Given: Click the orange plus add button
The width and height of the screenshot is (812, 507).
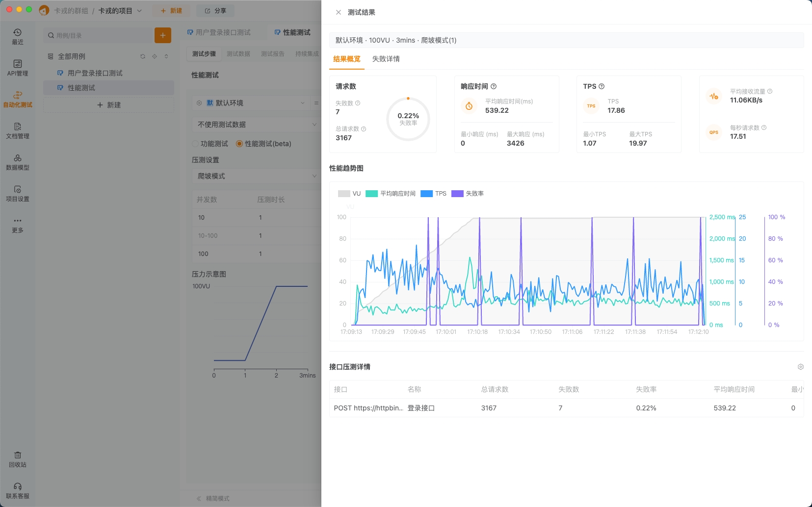Looking at the screenshot, I should pos(163,35).
